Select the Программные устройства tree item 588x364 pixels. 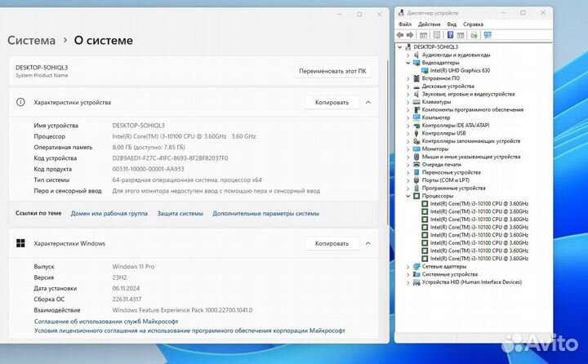point(453,189)
